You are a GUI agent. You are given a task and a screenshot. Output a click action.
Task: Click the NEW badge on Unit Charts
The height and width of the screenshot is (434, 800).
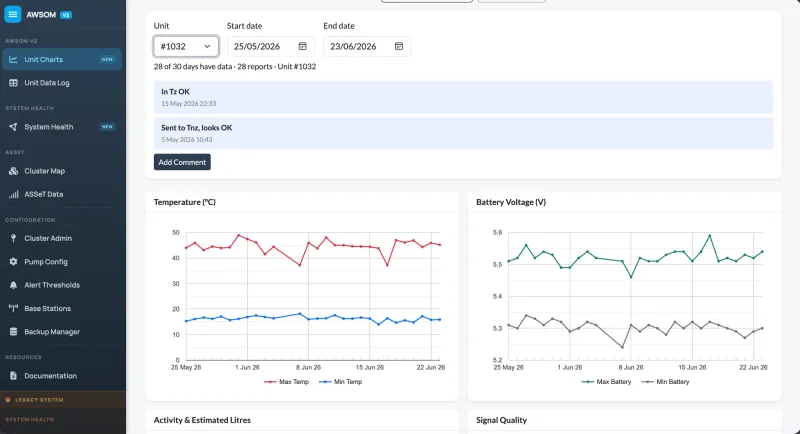pos(107,59)
